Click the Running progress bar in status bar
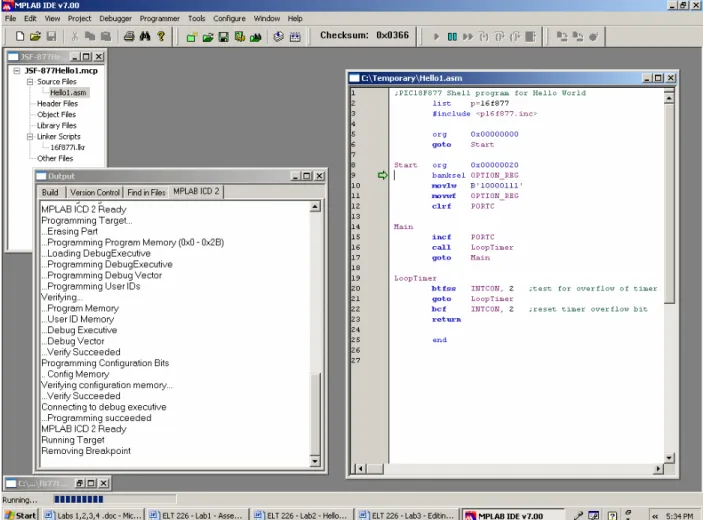The height and width of the screenshot is (520, 703). [115, 499]
